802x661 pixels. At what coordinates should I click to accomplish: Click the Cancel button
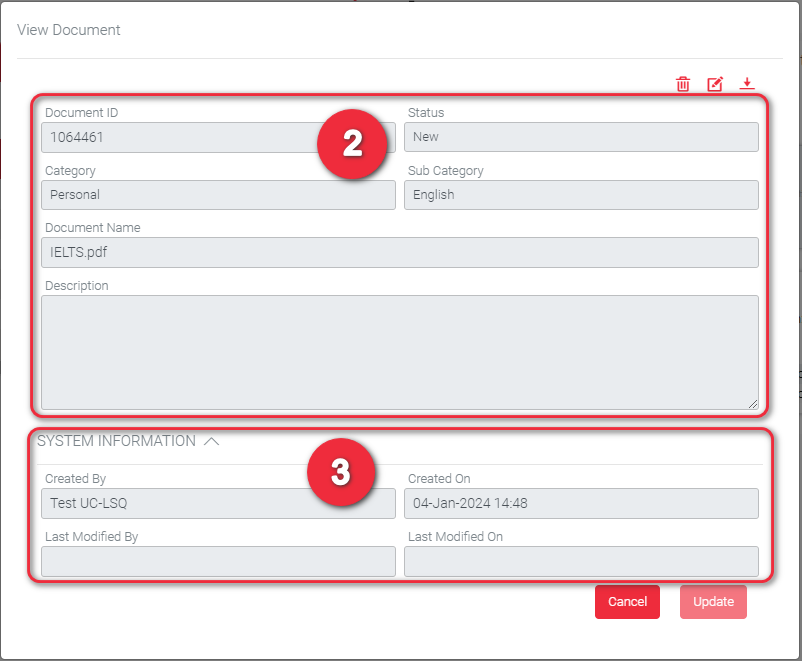click(627, 602)
